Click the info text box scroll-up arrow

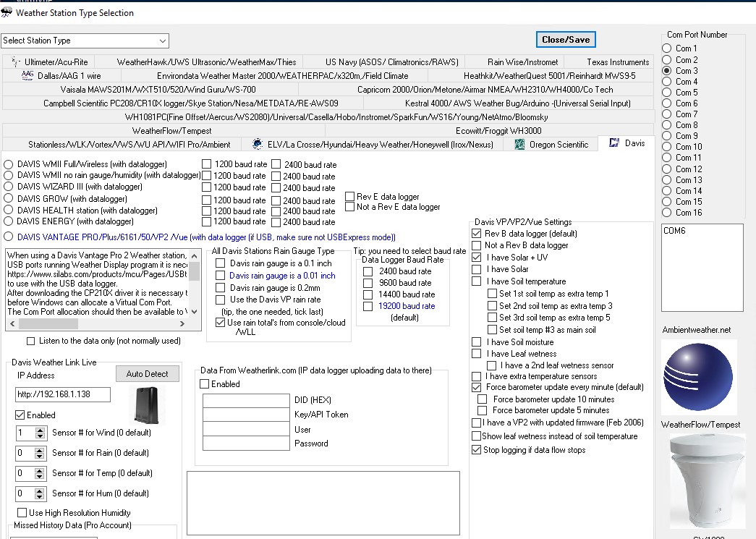coord(195,255)
